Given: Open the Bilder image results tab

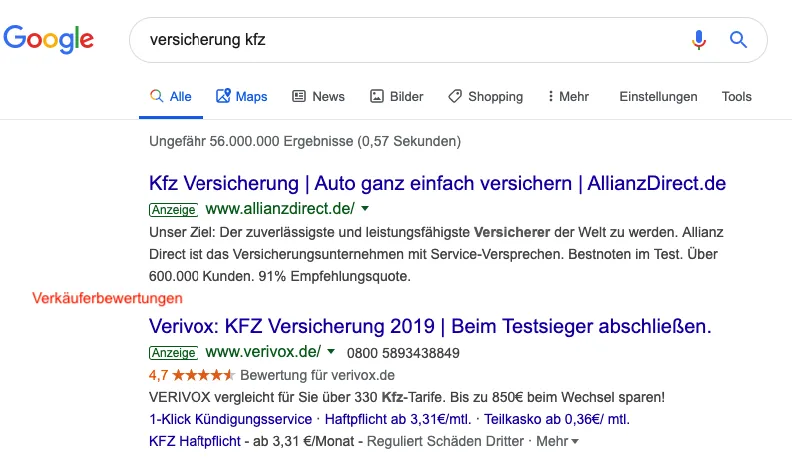Looking at the screenshot, I should point(397,96).
